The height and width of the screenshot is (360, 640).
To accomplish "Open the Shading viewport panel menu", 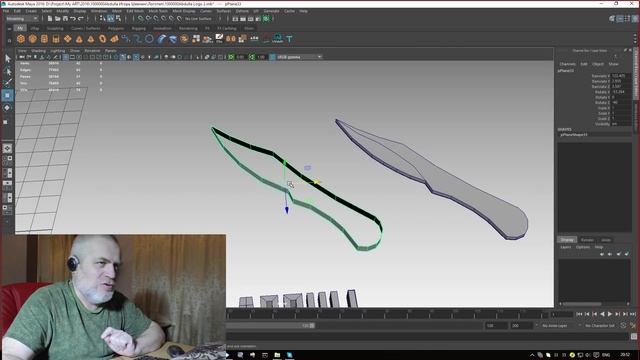I will pos(38,51).
